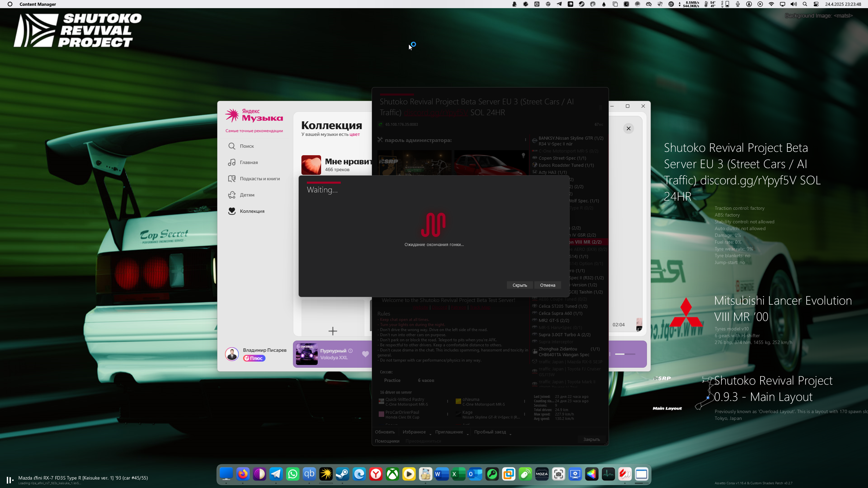Open Spotlight search in menu bar

point(805,4)
